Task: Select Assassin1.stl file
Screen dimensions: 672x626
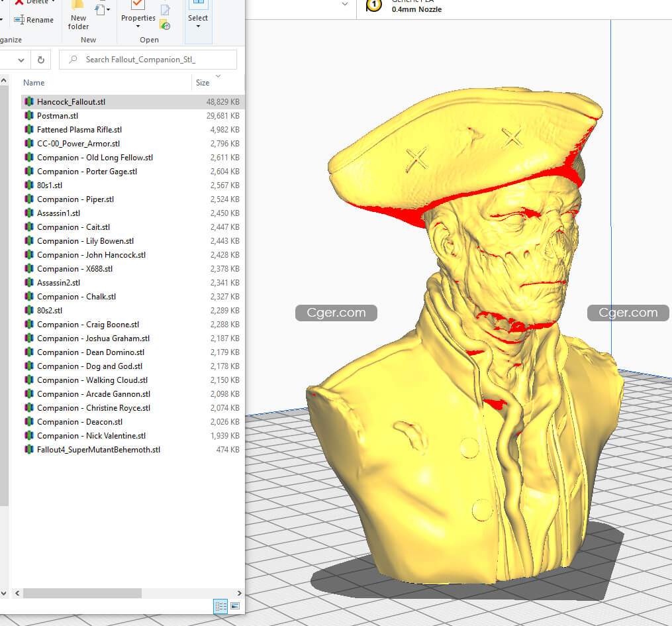Action: click(133, 213)
